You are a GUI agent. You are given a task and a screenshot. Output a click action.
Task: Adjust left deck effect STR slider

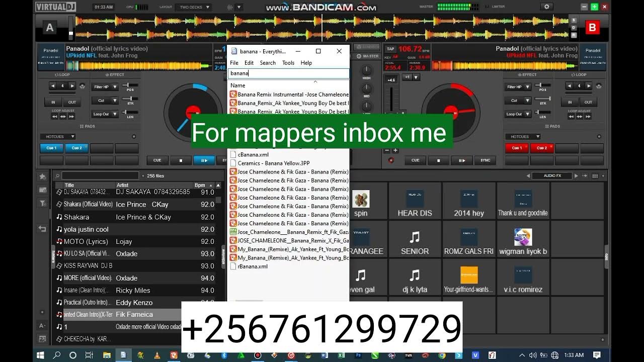pyautogui.click(x=130, y=99)
